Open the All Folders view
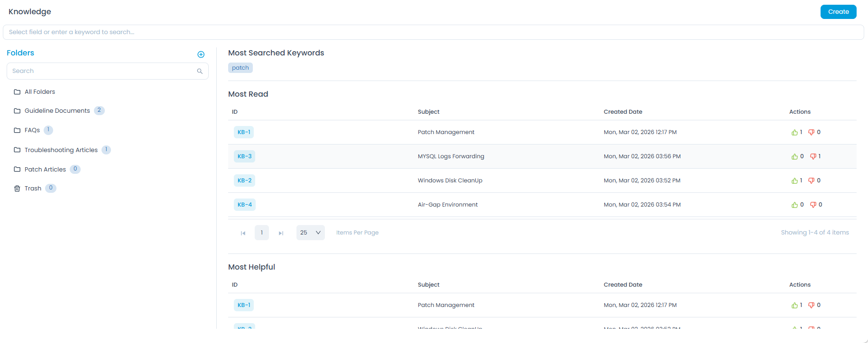Viewport: 868px width, 343px height. [x=39, y=92]
